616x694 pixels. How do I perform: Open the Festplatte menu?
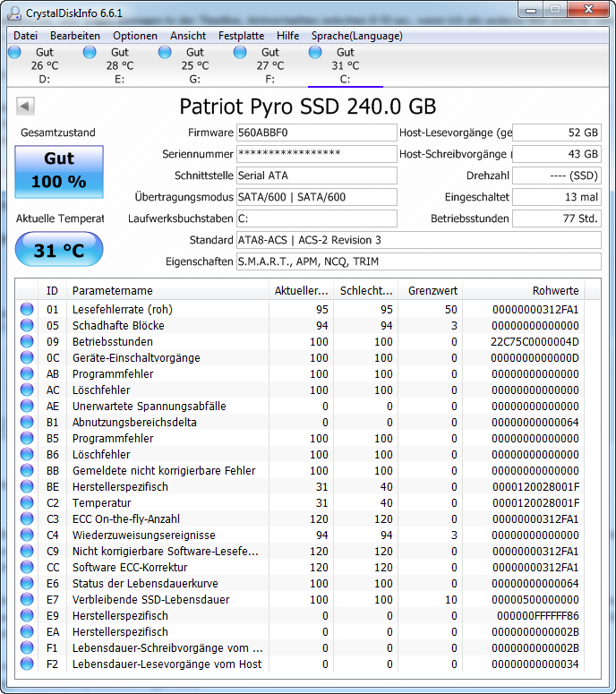(241, 36)
